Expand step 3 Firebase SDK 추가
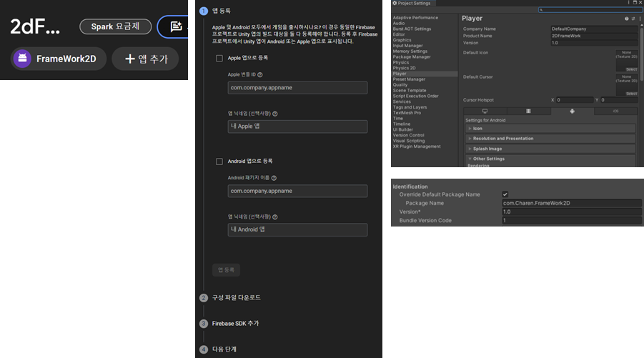Screen dimensions: 644x358 click(235, 324)
